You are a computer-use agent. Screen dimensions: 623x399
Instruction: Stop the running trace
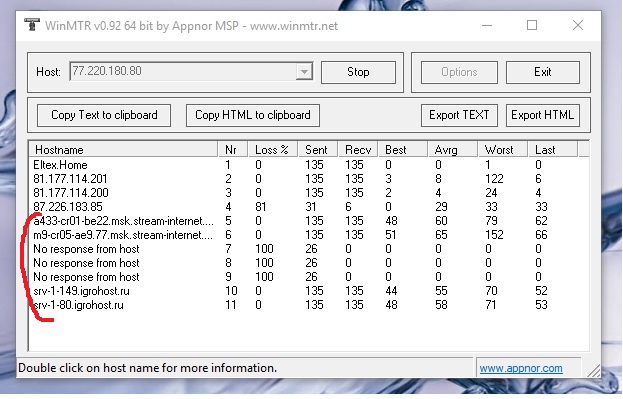point(358,72)
